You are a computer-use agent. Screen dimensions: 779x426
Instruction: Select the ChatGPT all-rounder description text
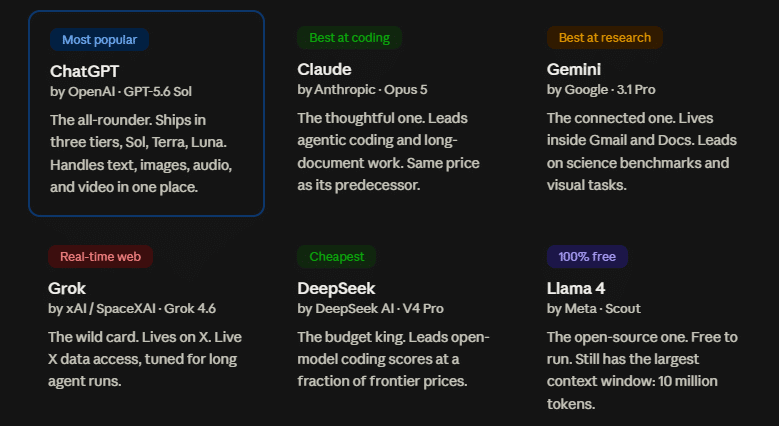tap(141, 154)
